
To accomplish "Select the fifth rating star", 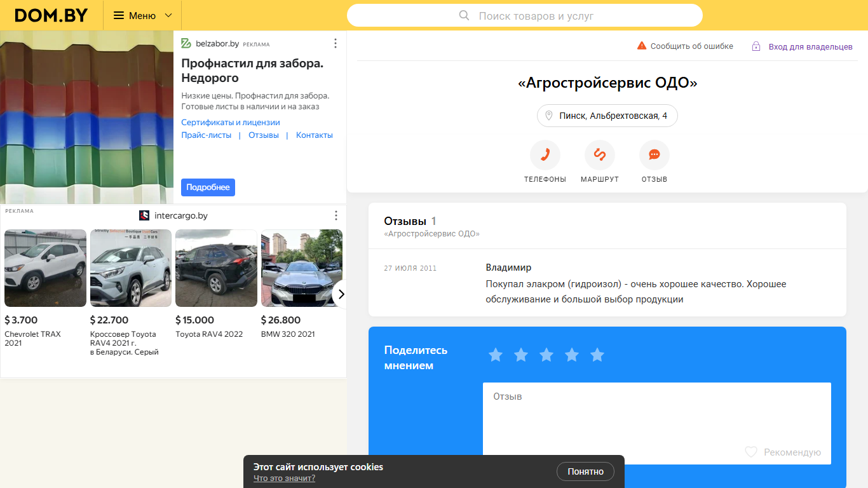I will [x=597, y=355].
